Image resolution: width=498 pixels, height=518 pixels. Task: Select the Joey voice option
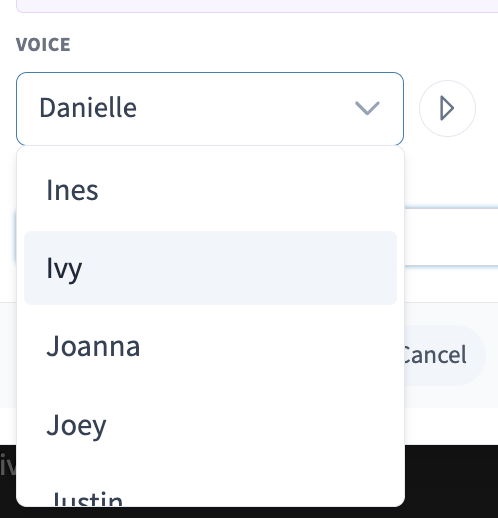[x=210, y=425]
